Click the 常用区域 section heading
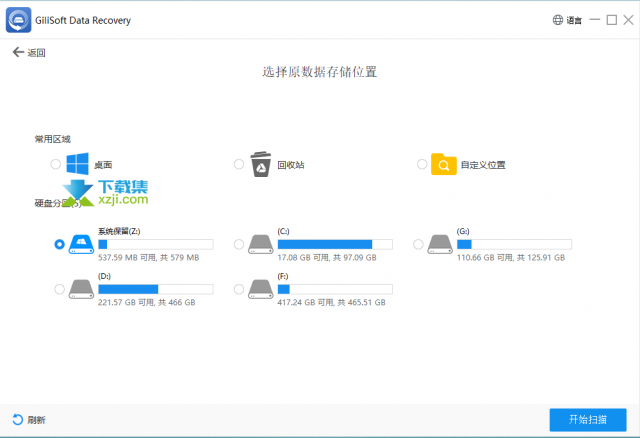 (53, 139)
